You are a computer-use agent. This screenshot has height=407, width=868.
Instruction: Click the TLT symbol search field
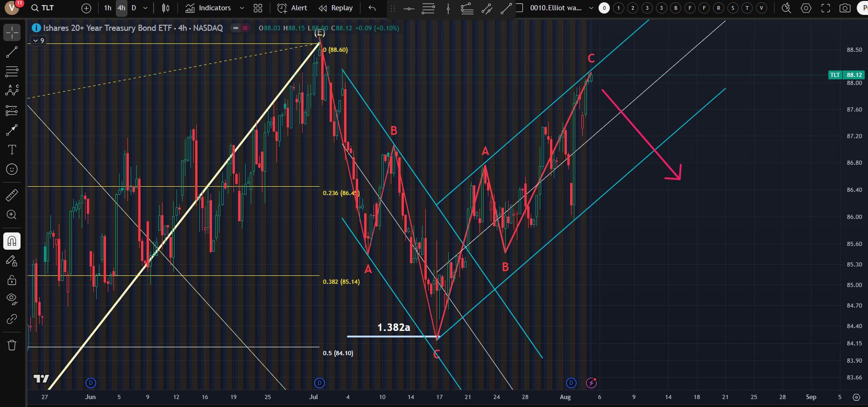(x=47, y=8)
